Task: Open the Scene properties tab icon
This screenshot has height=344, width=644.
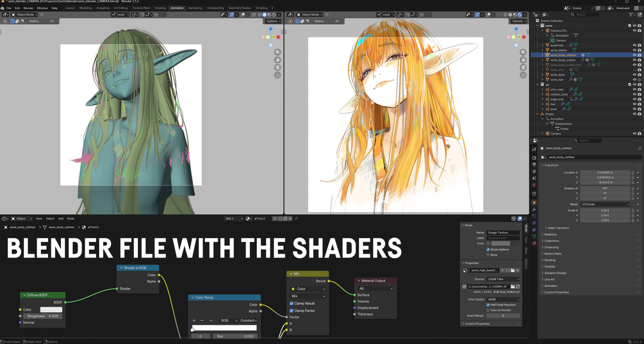Action: 534,179
